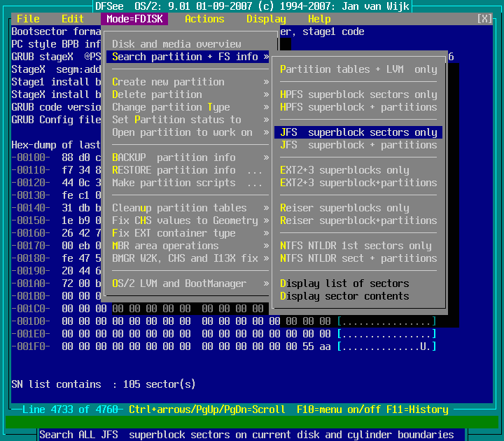The height and width of the screenshot is (441, 504).
Task: Select Reiser superblock+partitions
Action: [358, 220]
